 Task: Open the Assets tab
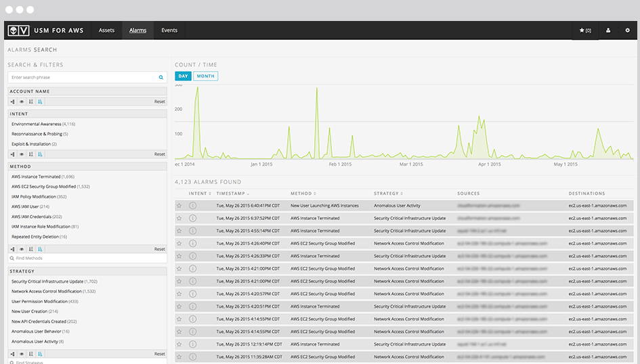pos(106,30)
